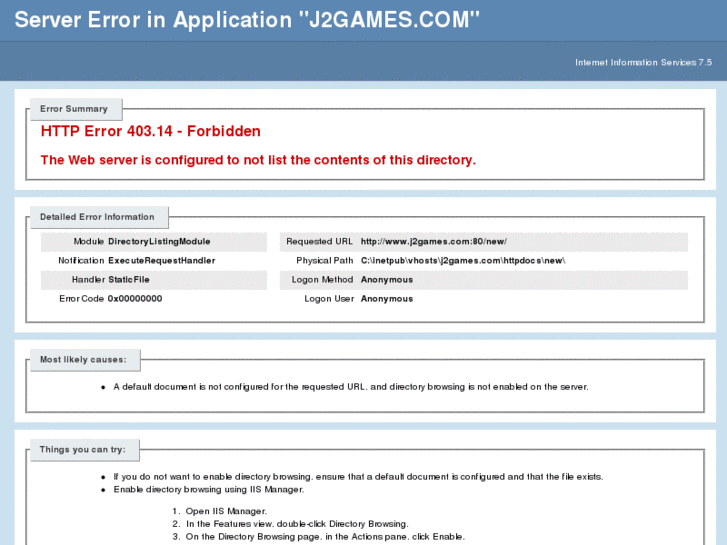Viewport: 727px width, 545px height.
Task: Click the 'Module' field label
Action: [89, 242]
